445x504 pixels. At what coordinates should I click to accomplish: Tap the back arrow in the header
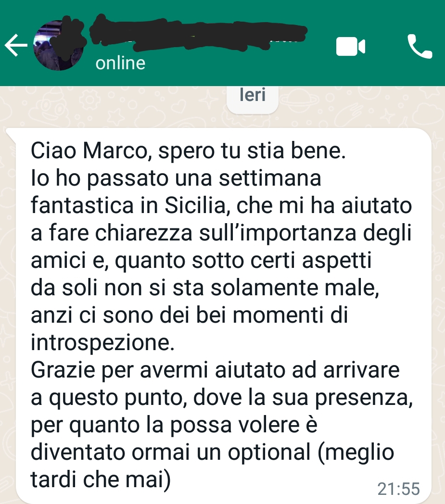(x=16, y=46)
